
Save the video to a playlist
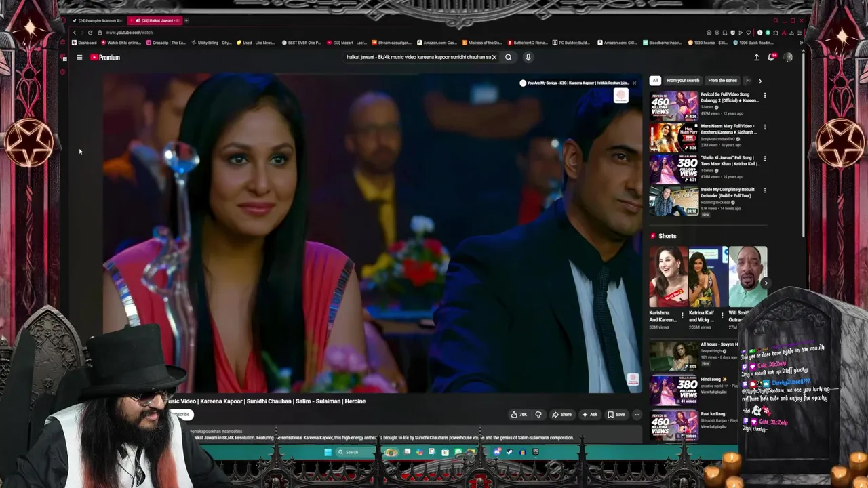(x=616, y=415)
